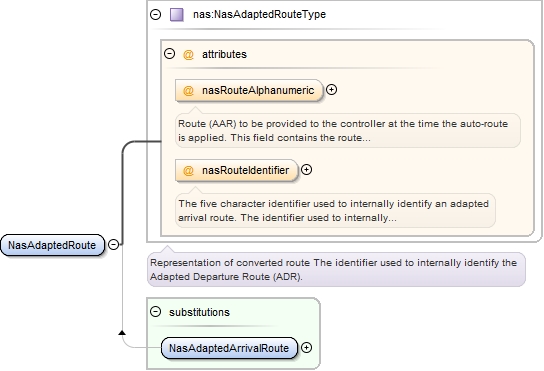Screen dimensions: 544x371
Task: Collapse the substitutions section
Action: pos(155,312)
